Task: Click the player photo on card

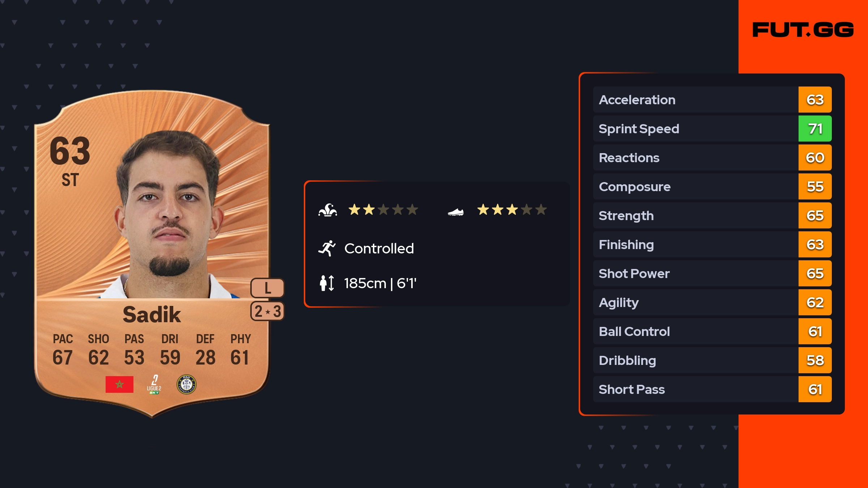Action: [x=168, y=214]
